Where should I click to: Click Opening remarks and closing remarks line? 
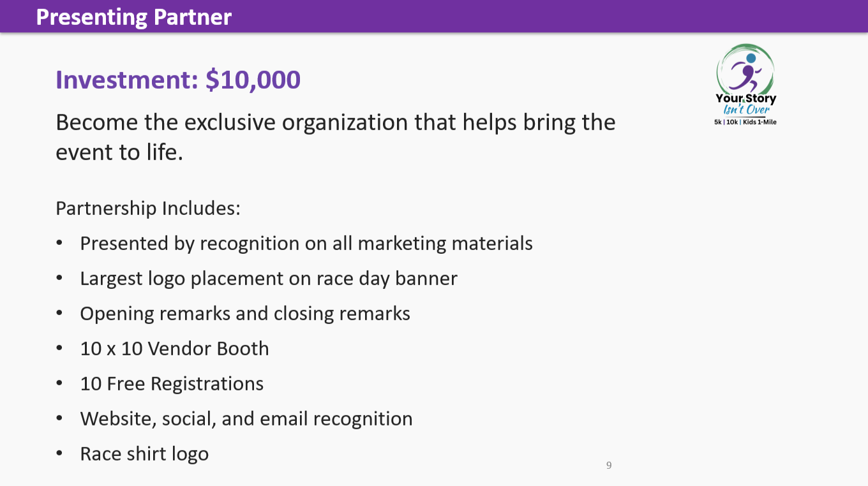[245, 314]
